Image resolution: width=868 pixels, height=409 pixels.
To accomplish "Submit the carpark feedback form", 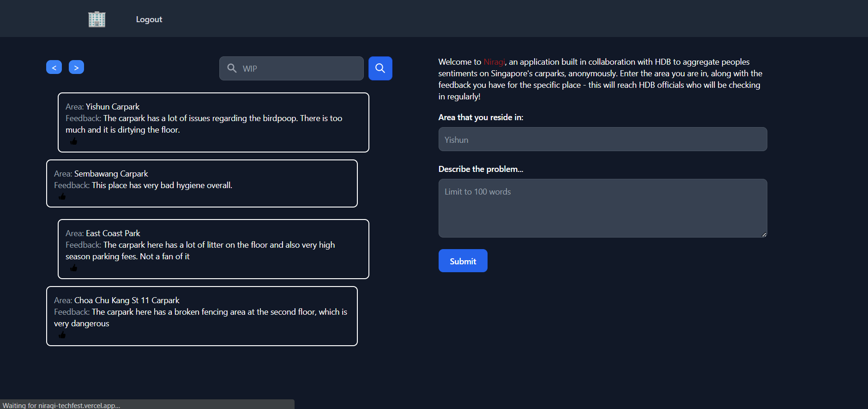I will coord(462,261).
